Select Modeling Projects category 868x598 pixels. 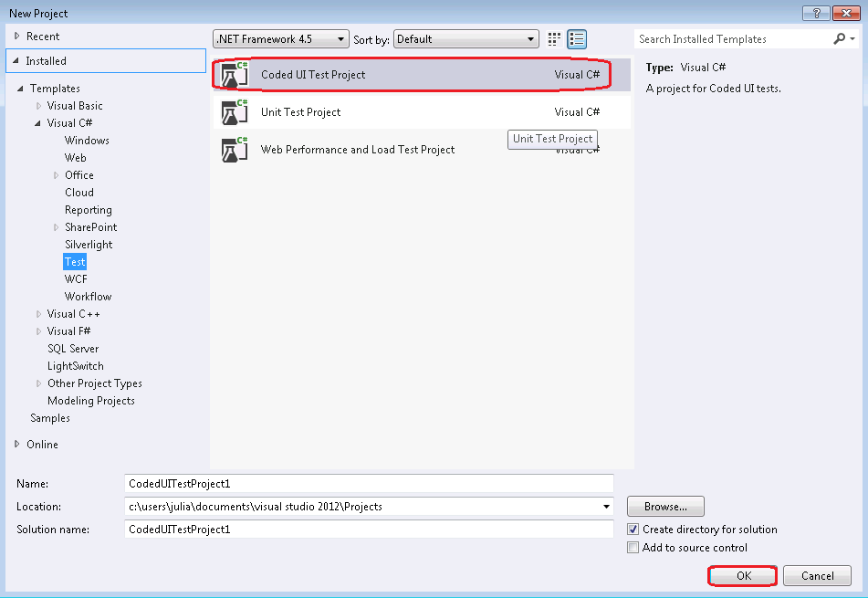click(x=90, y=401)
